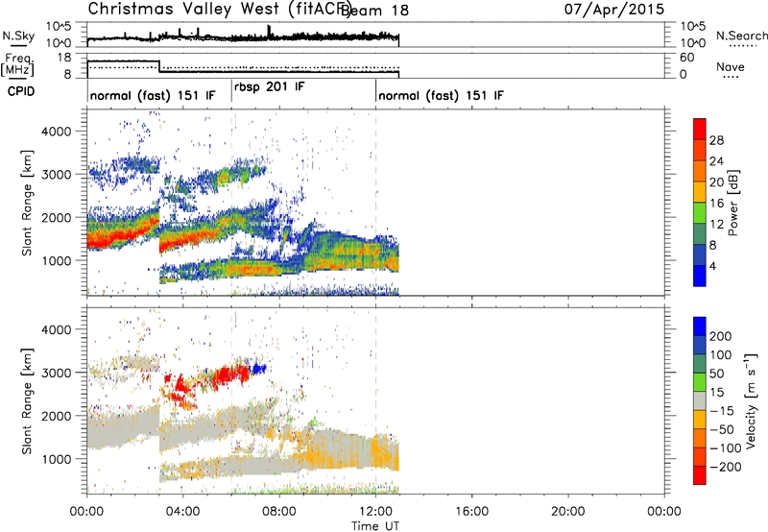Click the 3000 tick on velocity panel
This screenshot has width=768, height=532.
(x=56, y=373)
